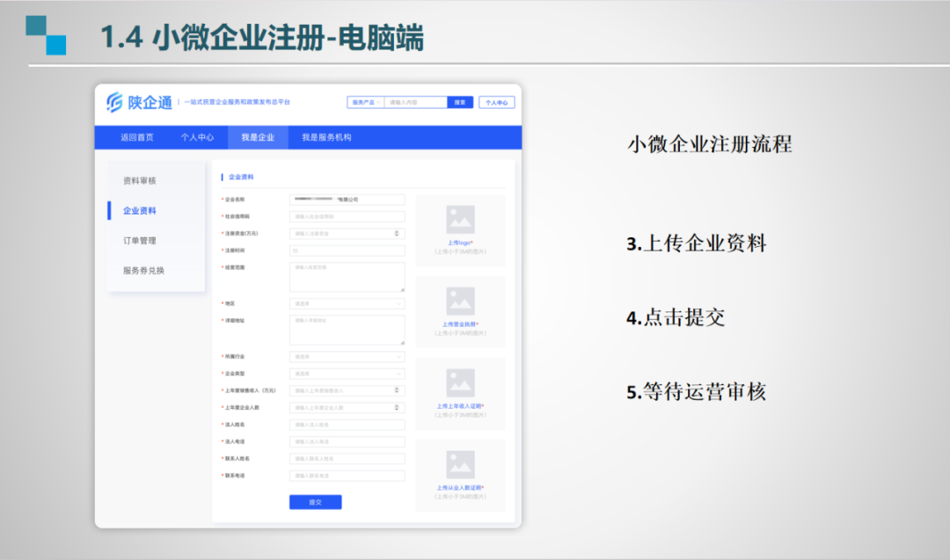Click the 陕企通 logo icon
Screen dimensions: 950x560
114,103
